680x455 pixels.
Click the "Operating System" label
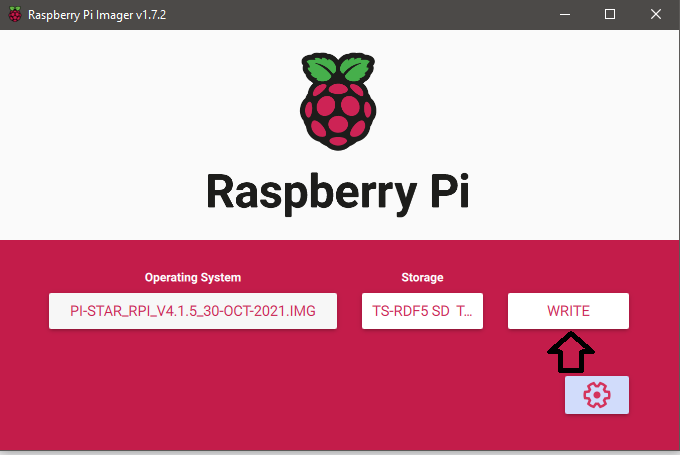click(x=193, y=277)
